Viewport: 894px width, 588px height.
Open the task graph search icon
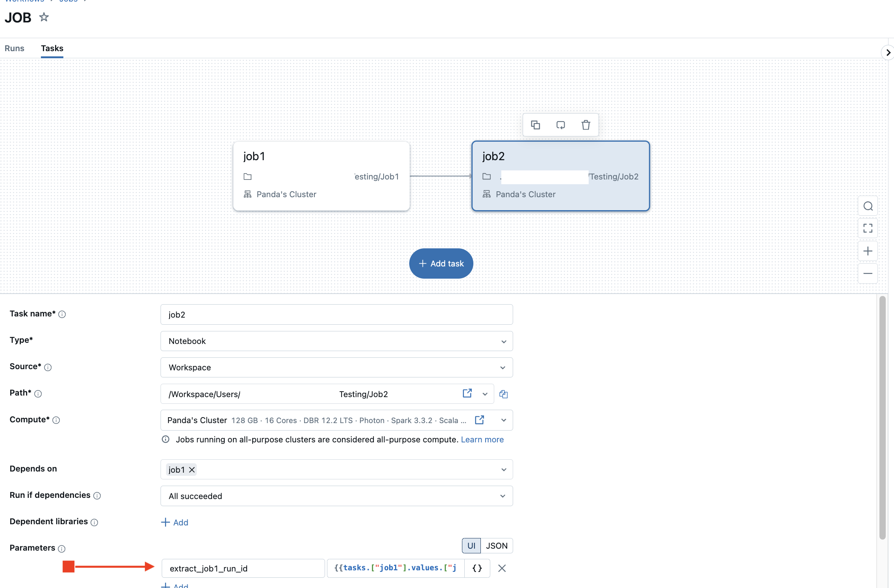[x=868, y=206]
